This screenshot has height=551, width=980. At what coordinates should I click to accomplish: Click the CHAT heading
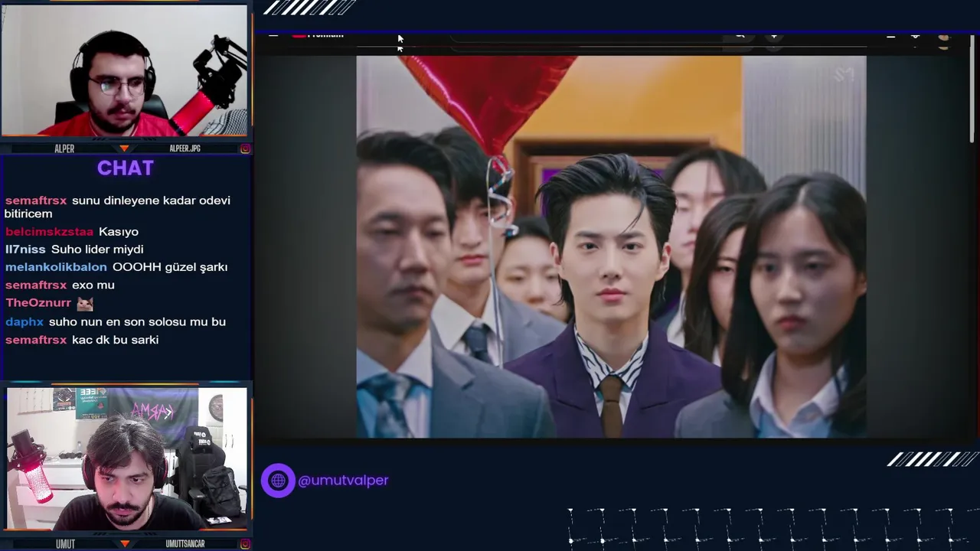[x=126, y=168]
